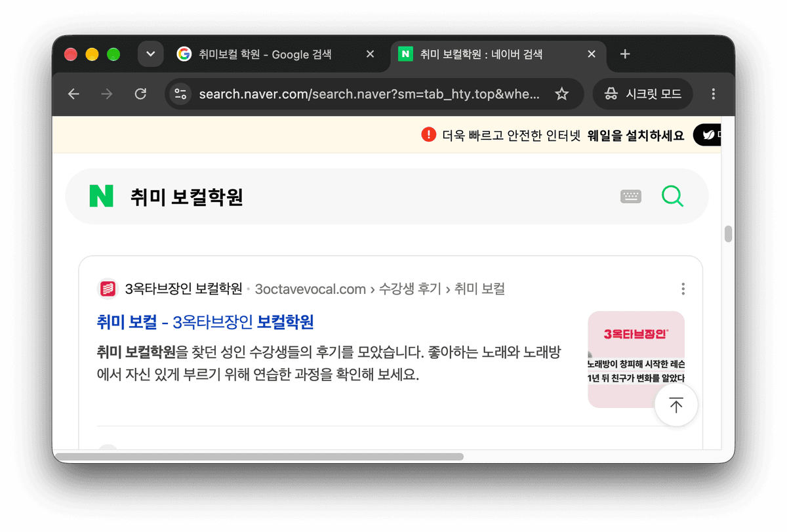Open Chrome's three-dot menu
The height and width of the screenshot is (532, 787).
[x=714, y=94]
